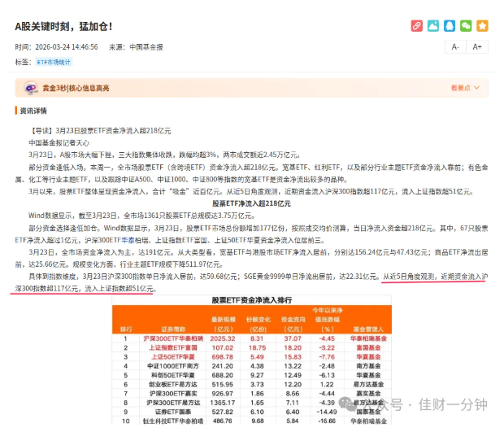The width and height of the screenshot is (504, 445).
Task: Open the 华泰 hyperlink in the article text
Action: [x=128, y=240]
